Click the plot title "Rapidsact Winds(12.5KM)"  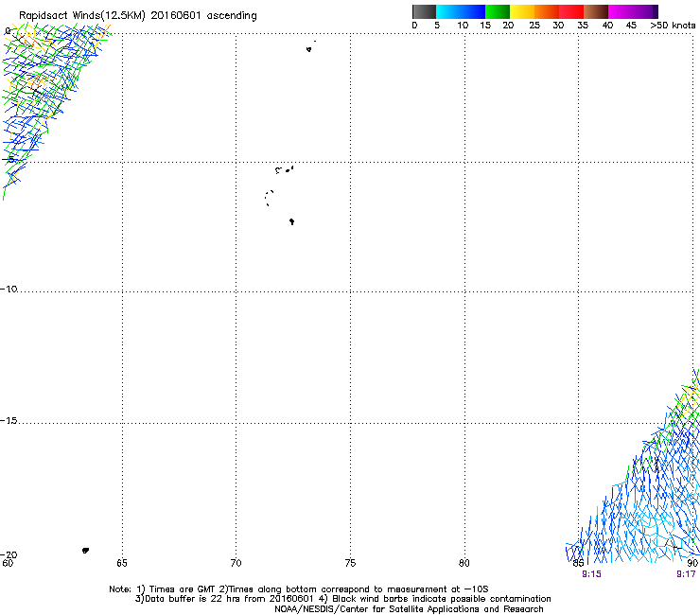click(x=82, y=16)
